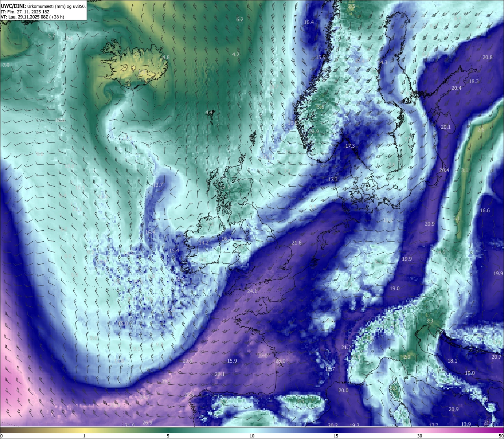This screenshot has height=439, width=504.
Task: Click the light cyan colorbar segment above tick 10
Action: 252,430
